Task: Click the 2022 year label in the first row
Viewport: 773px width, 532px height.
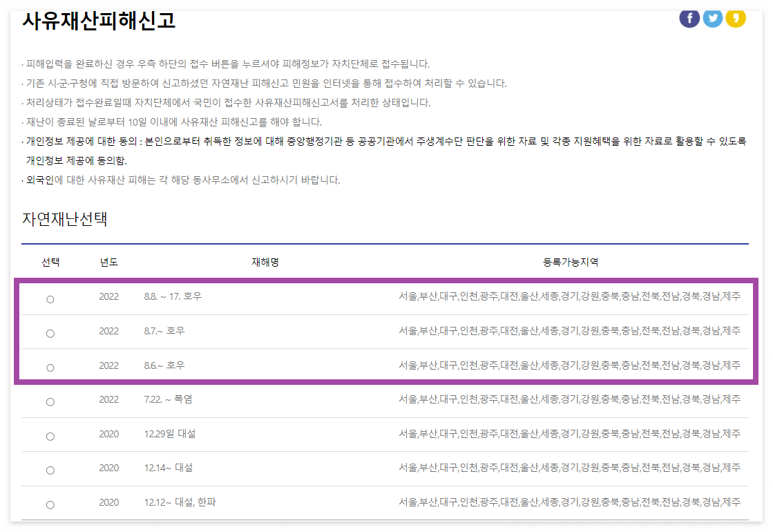Action: coord(108,298)
